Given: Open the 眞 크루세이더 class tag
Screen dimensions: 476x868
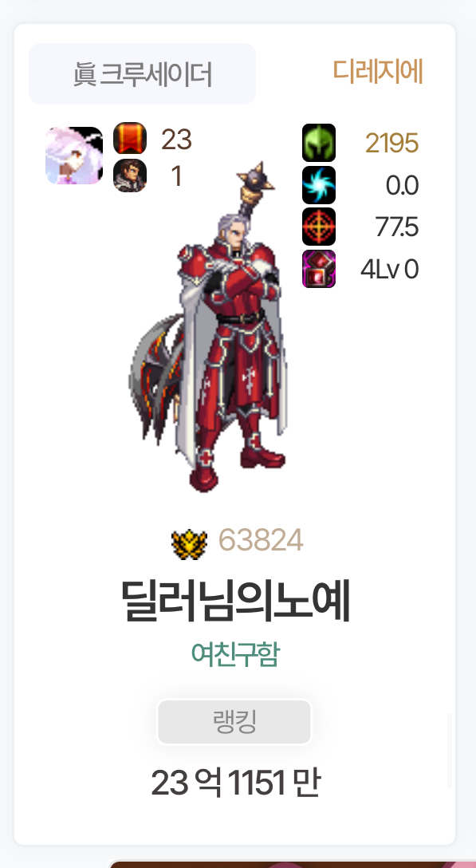Looking at the screenshot, I should (x=142, y=73).
